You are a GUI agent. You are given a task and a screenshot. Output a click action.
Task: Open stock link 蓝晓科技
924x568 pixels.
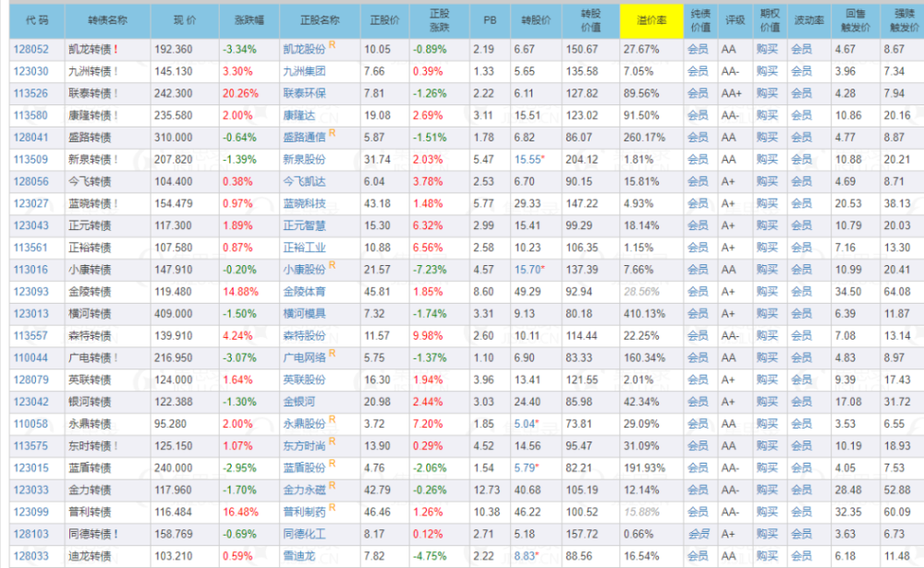click(304, 204)
